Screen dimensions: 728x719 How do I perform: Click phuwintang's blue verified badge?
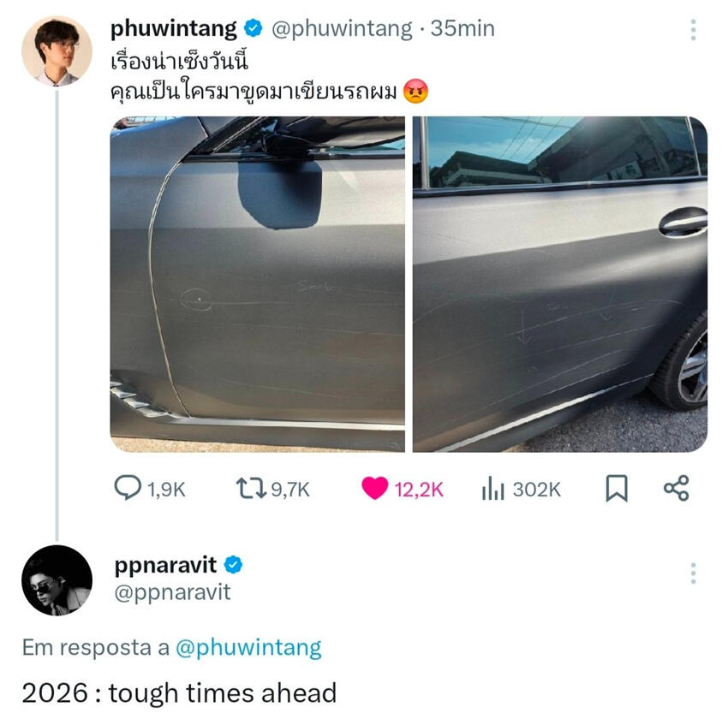pos(254,29)
